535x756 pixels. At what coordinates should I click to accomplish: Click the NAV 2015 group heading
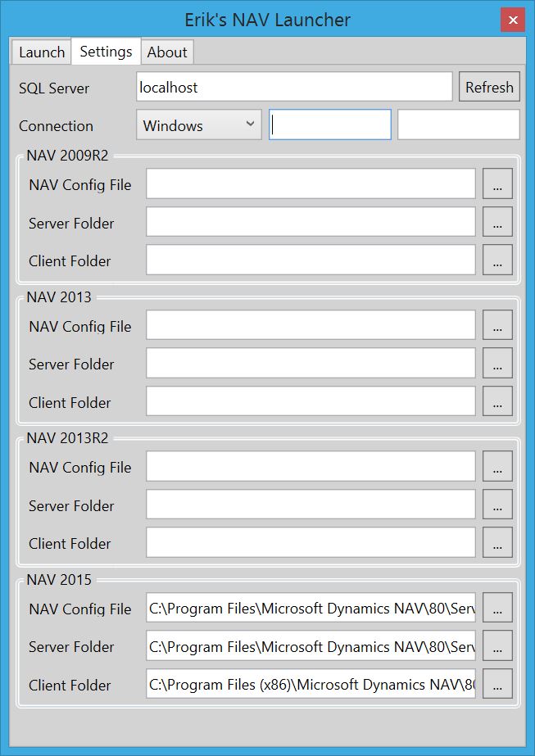point(59,580)
